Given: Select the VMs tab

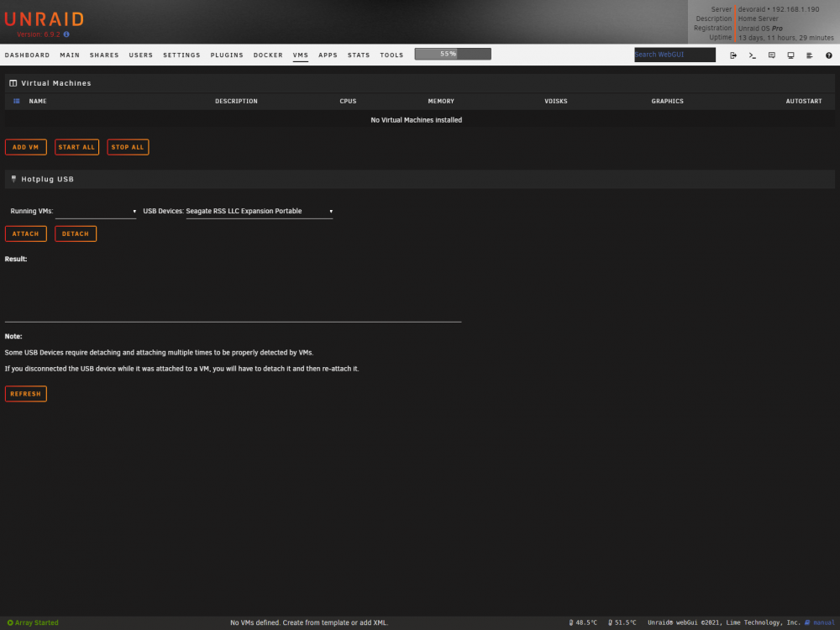Looking at the screenshot, I should click(301, 55).
